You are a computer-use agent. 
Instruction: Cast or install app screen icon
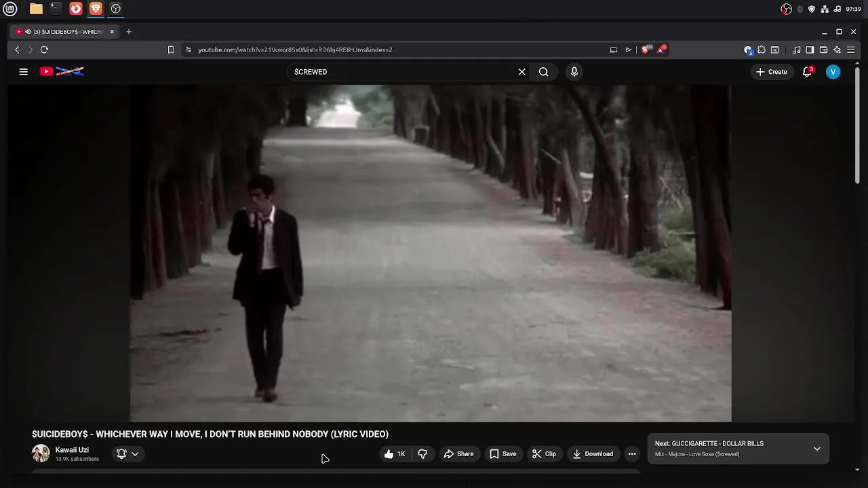(x=613, y=49)
